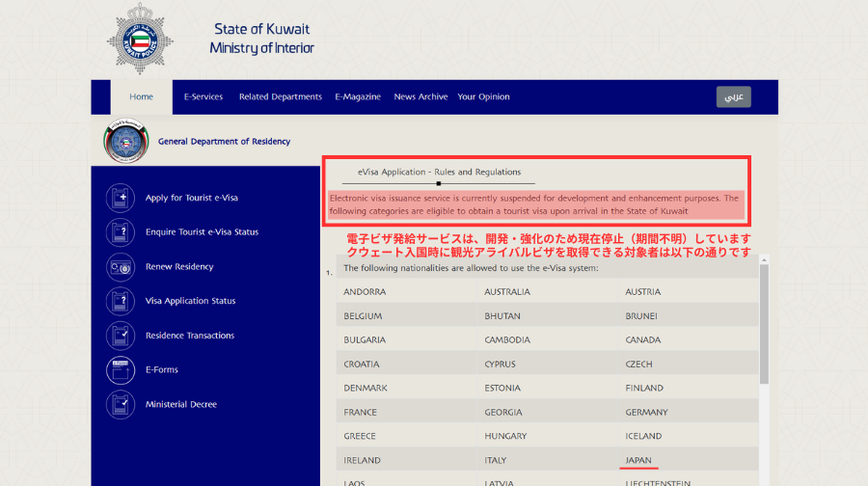Image resolution: width=868 pixels, height=486 pixels.
Task: Open the Renew Residency link
Action: (x=179, y=267)
